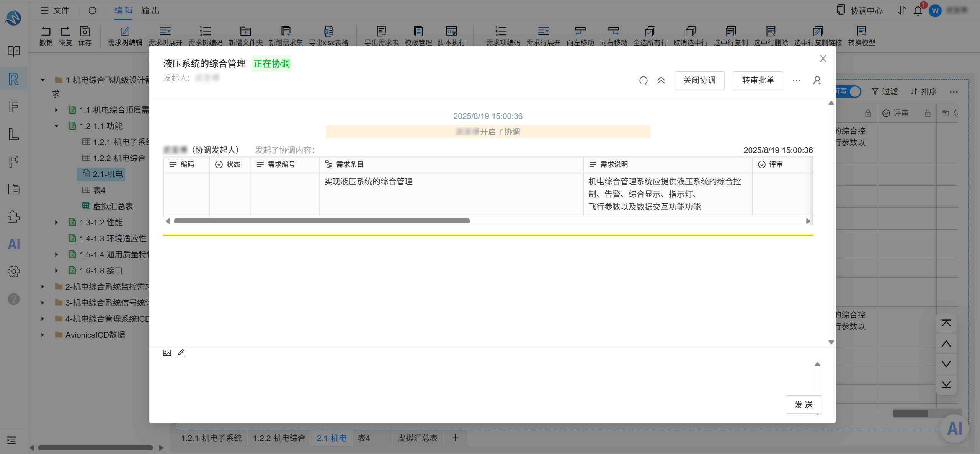Click the undo (撤销) icon
The height and width of the screenshot is (454, 980).
[46, 31]
